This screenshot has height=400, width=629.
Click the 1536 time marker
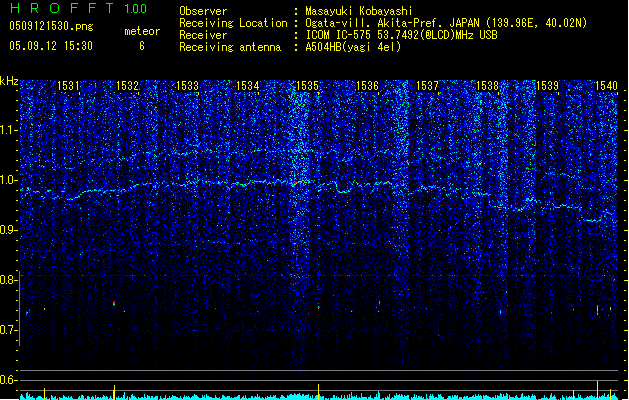pyautogui.click(x=367, y=85)
